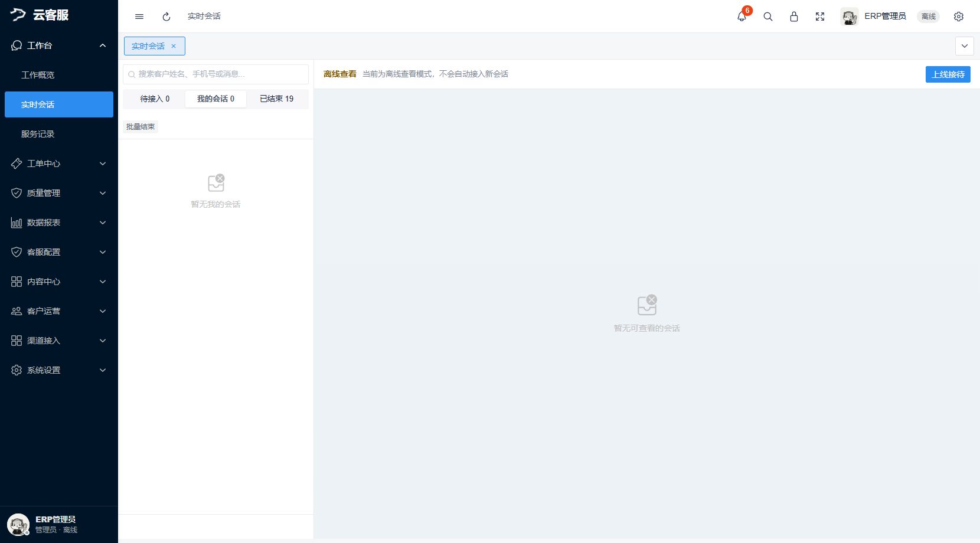
Task: Click ERP管理员 profile at sidebar bottom
Action: click(x=59, y=524)
